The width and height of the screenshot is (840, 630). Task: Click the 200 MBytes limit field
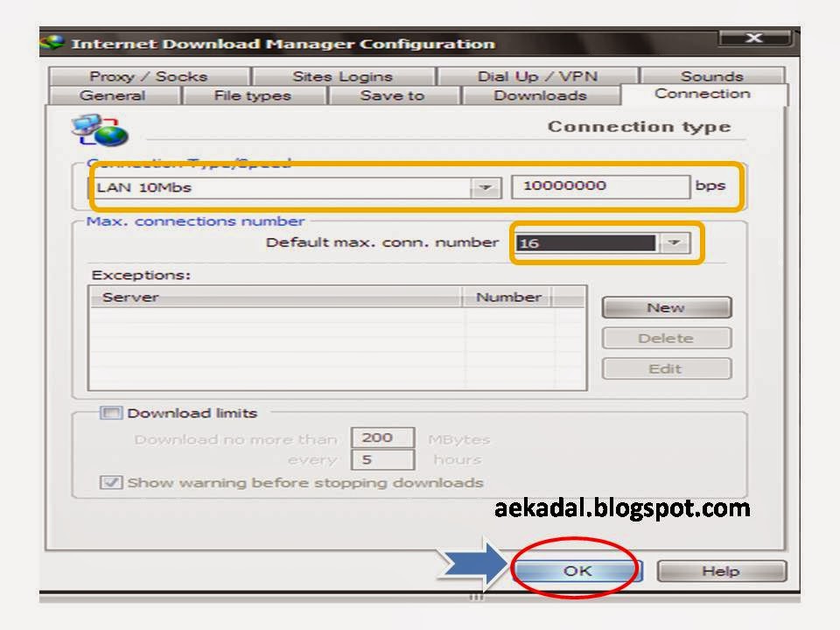[x=382, y=437]
